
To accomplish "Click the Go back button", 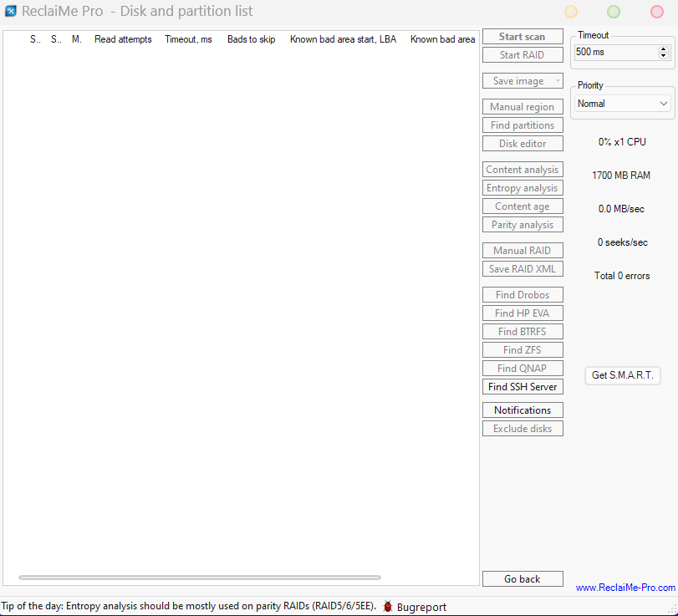I will click(x=523, y=579).
